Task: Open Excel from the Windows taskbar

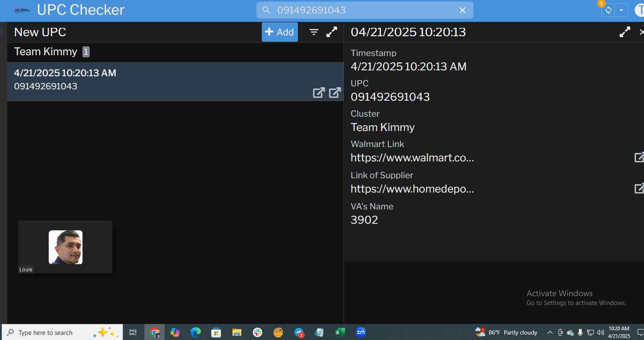Action: point(339,332)
